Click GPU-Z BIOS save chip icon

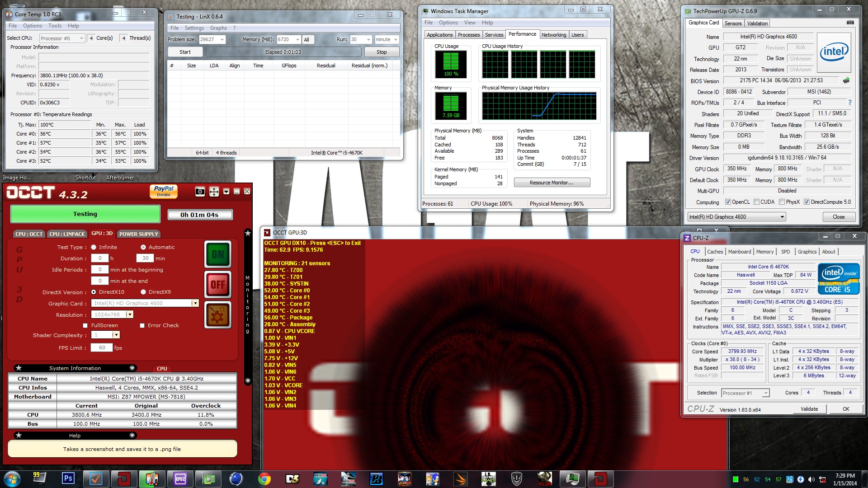click(x=846, y=80)
